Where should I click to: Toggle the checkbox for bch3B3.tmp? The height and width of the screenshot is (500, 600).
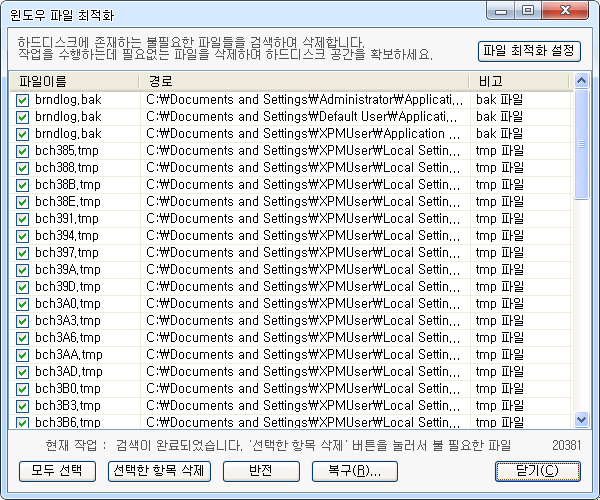(23, 406)
